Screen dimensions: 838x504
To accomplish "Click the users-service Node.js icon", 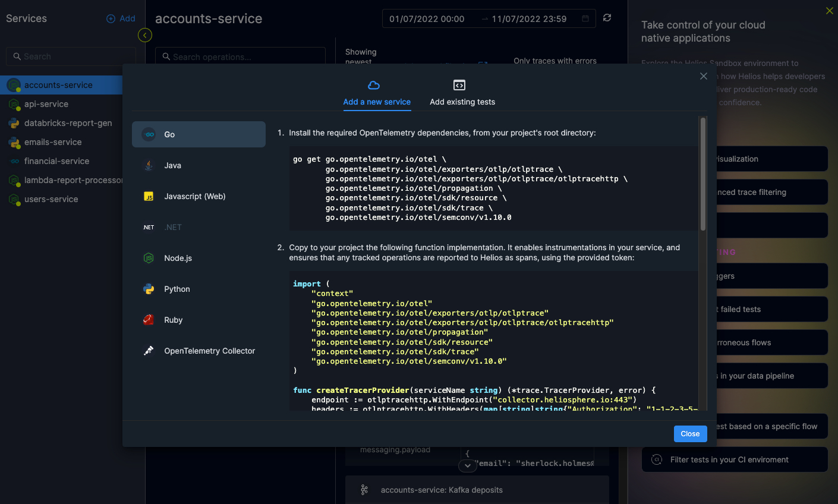I will (14, 199).
